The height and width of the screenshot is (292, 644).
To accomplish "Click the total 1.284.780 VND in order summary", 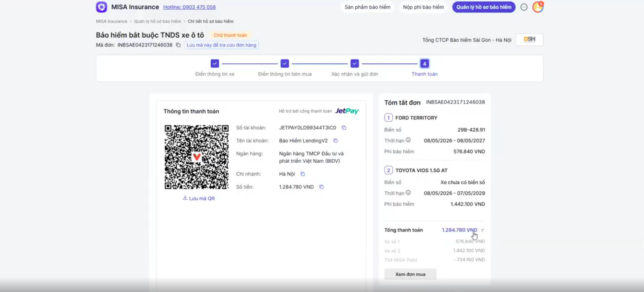I will click(x=459, y=230).
